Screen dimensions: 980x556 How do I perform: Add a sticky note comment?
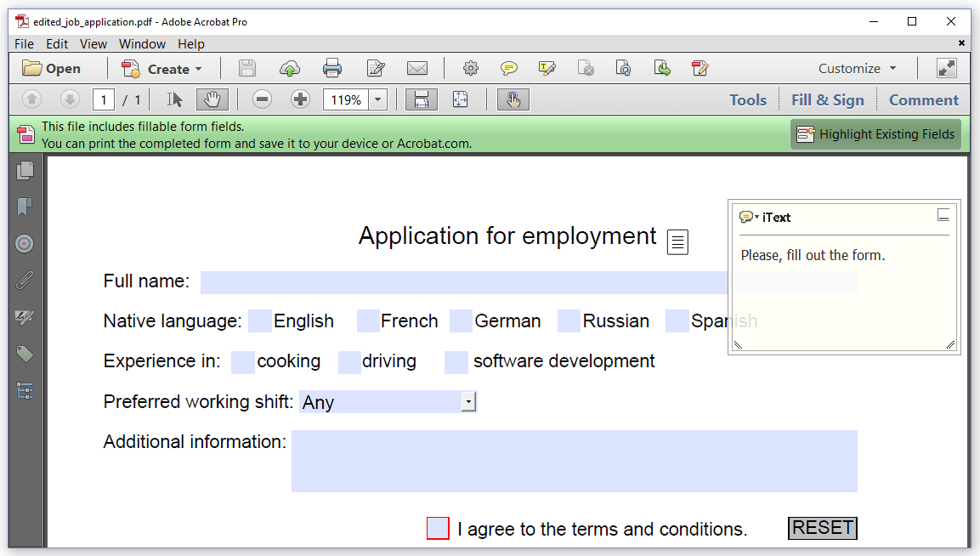pos(508,69)
